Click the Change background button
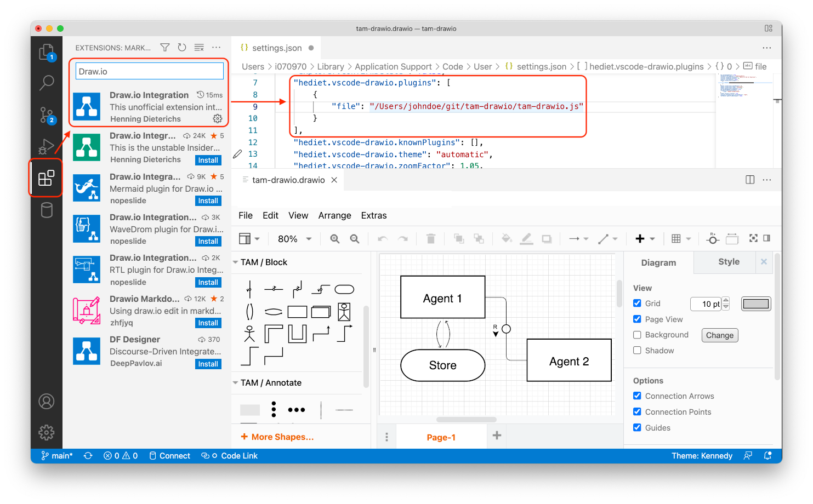 click(x=720, y=335)
